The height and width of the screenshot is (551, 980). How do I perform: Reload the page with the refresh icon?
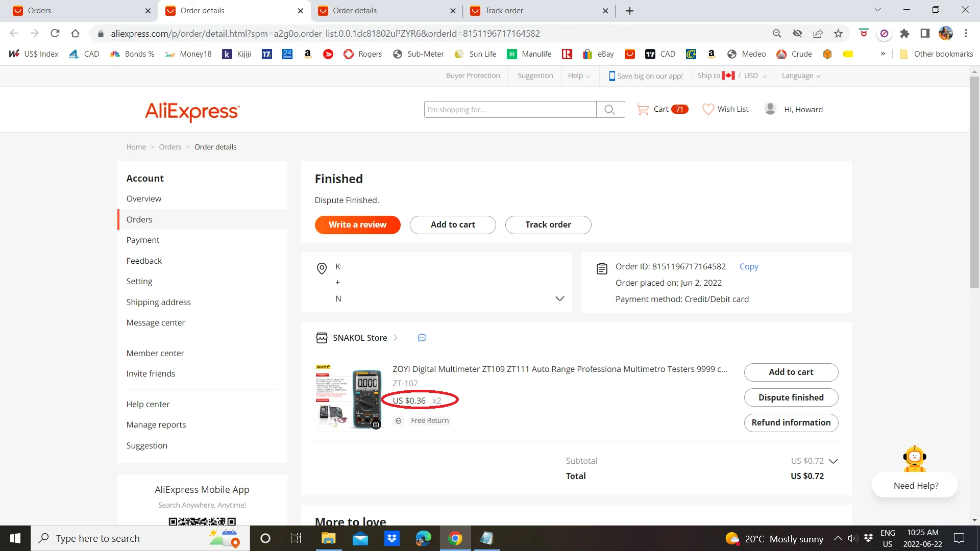click(55, 34)
